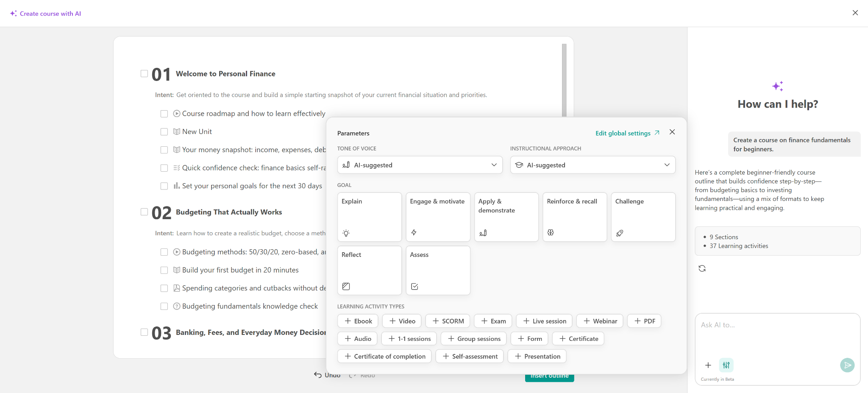This screenshot has height=393, width=868.
Task: Add Self-assessment activity type
Action: [470, 356]
